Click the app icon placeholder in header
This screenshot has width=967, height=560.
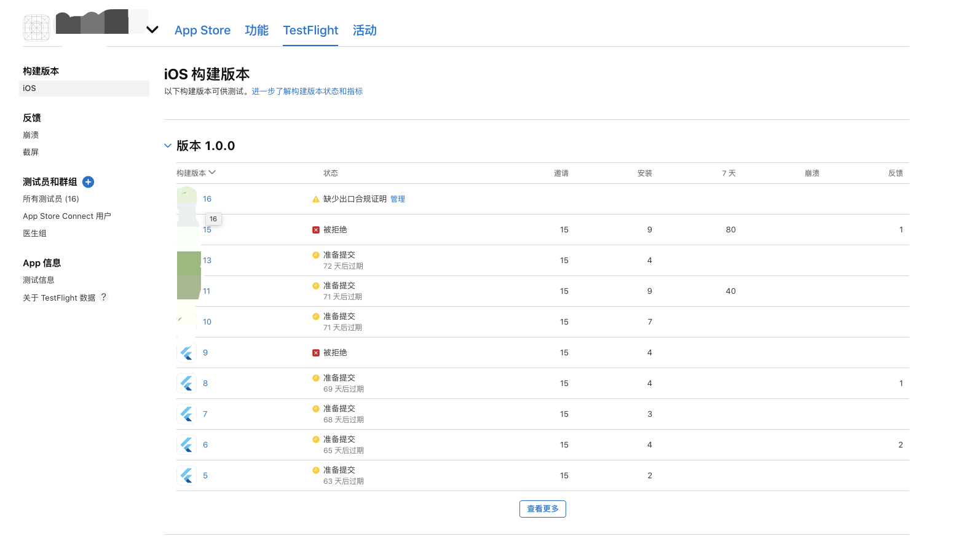36,28
